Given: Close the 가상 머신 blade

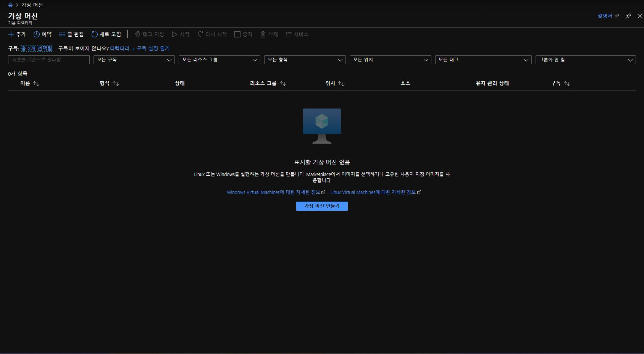Looking at the screenshot, I should (x=640, y=16).
